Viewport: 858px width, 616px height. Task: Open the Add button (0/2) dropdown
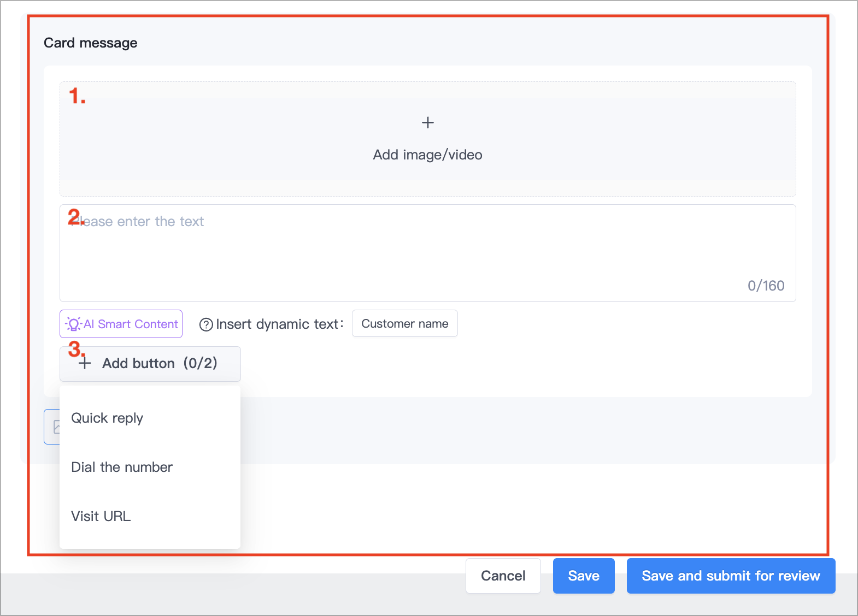(x=150, y=364)
